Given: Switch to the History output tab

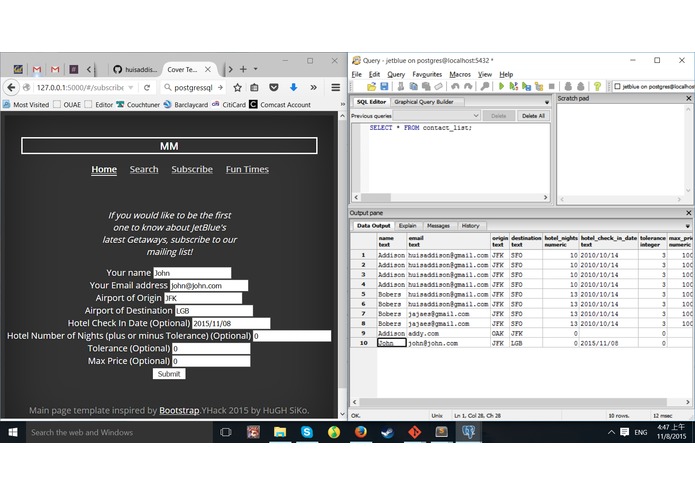Looking at the screenshot, I should click(x=470, y=226).
